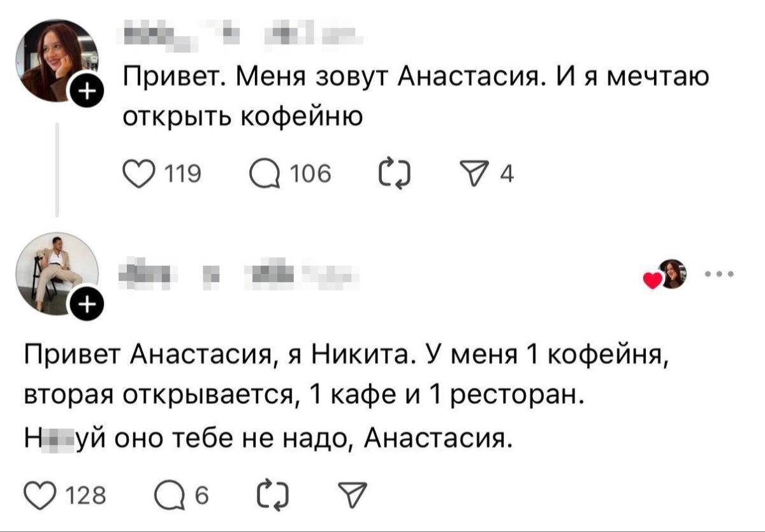Open Anastasia's post text
The width and height of the screenshot is (765, 532).
[x=414, y=96]
